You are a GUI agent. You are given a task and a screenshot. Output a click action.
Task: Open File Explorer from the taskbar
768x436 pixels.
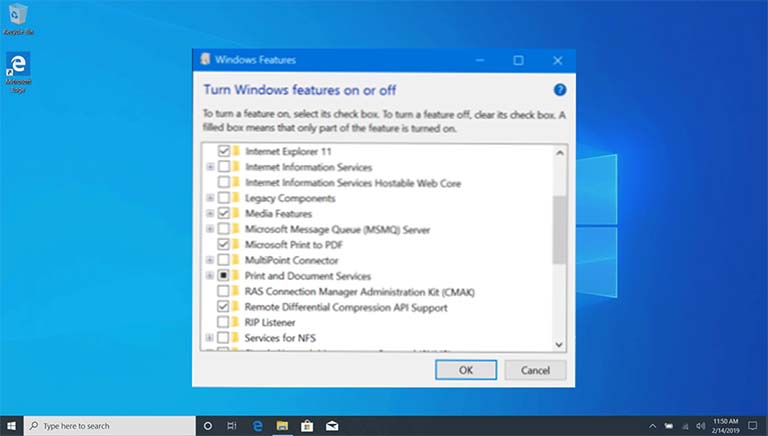pos(282,426)
